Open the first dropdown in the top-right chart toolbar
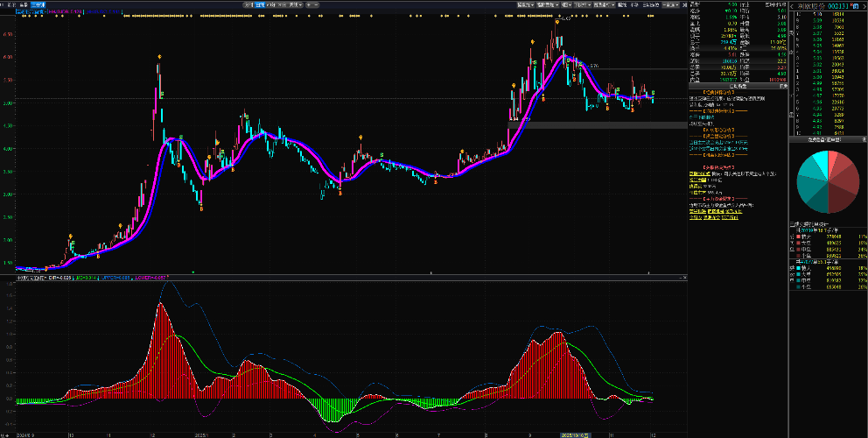The image size is (868, 438). (x=527, y=4)
